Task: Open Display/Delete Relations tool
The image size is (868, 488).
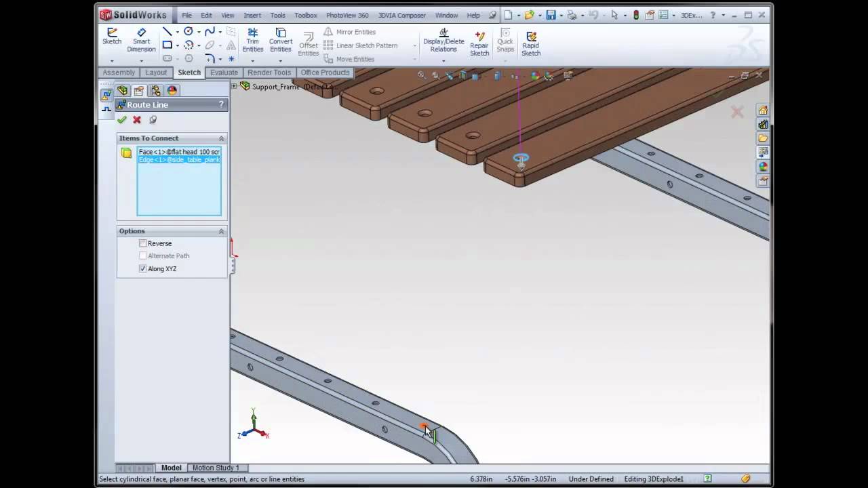Action: 443,41
